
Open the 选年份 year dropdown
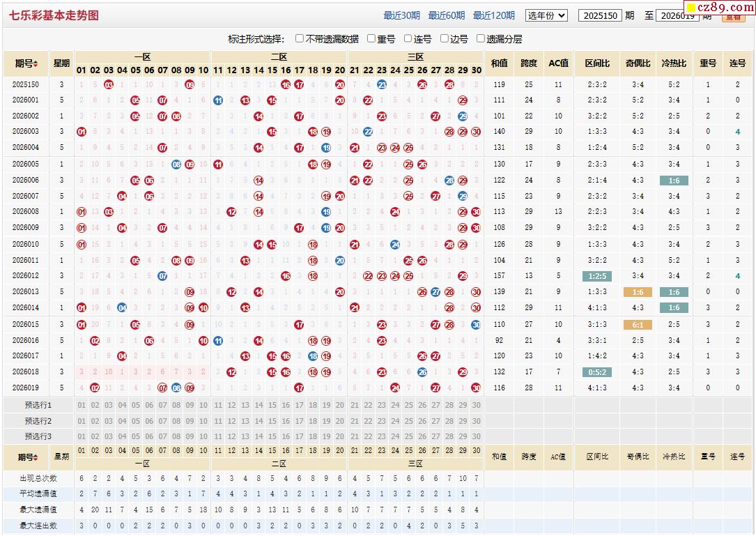coord(546,15)
